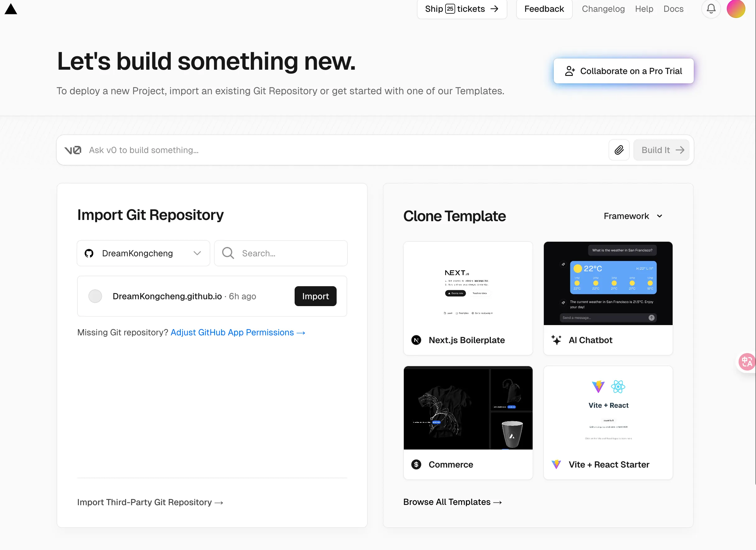Viewport: 756px width, 550px height.
Task: Click the search magnifier icon
Action: [x=228, y=253]
